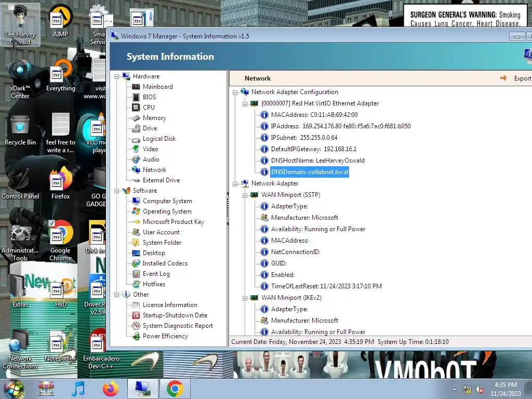Click the Computer System icon
The width and height of the screenshot is (532, 399).
pos(136,201)
